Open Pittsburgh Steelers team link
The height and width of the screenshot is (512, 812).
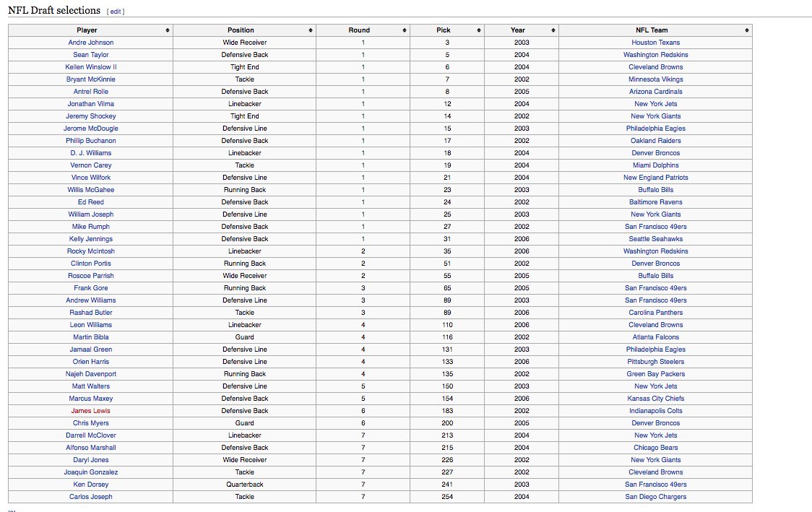(656, 362)
